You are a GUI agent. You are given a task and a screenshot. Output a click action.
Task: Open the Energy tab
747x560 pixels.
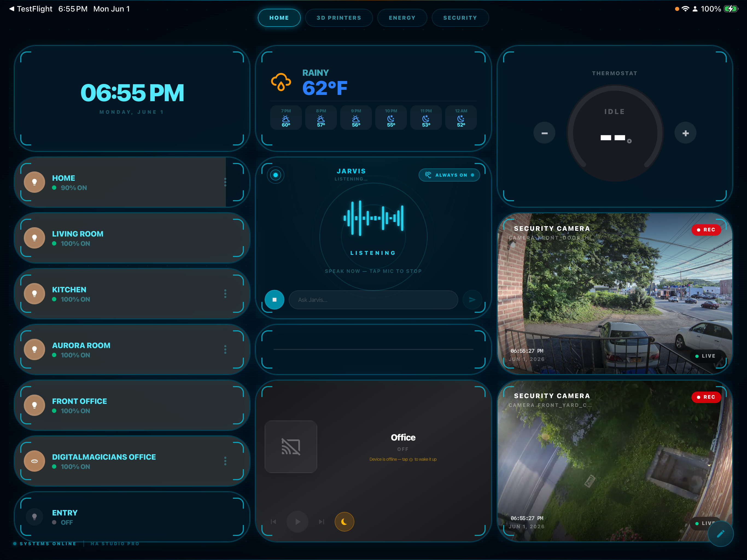tap(402, 17)
